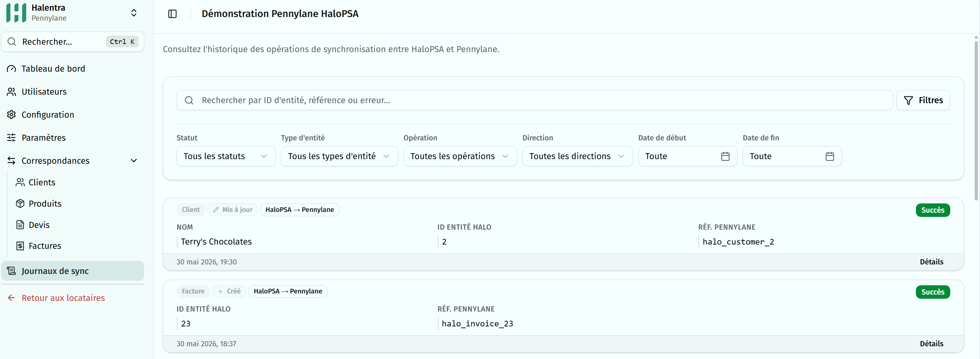Image resolution: width=980 pixels, height=359 pixels.
Task: Open the tenant switcher chevrons
Action: [134, 13]
